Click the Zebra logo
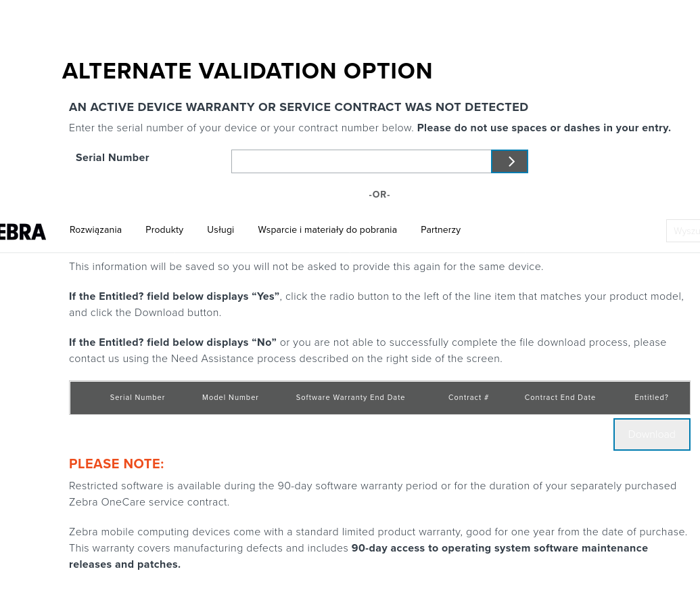 pos(23,232)
